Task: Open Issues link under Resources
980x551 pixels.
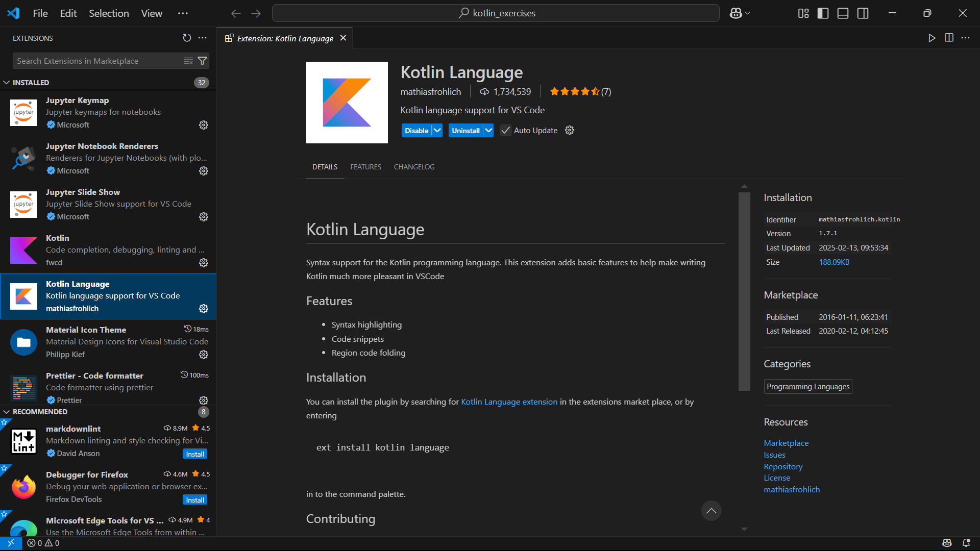Action: click(774, 455)
